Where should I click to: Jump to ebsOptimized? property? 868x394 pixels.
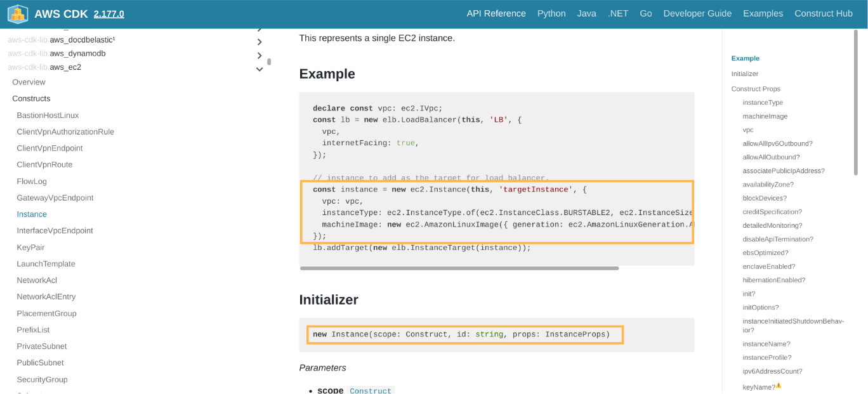[x=766, y=253]
